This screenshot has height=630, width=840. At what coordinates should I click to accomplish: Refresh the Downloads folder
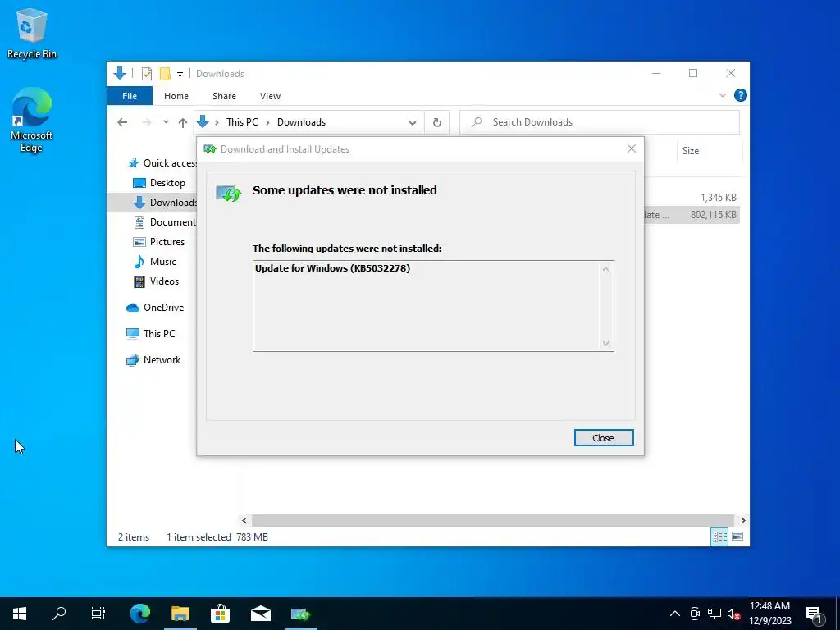437,123
